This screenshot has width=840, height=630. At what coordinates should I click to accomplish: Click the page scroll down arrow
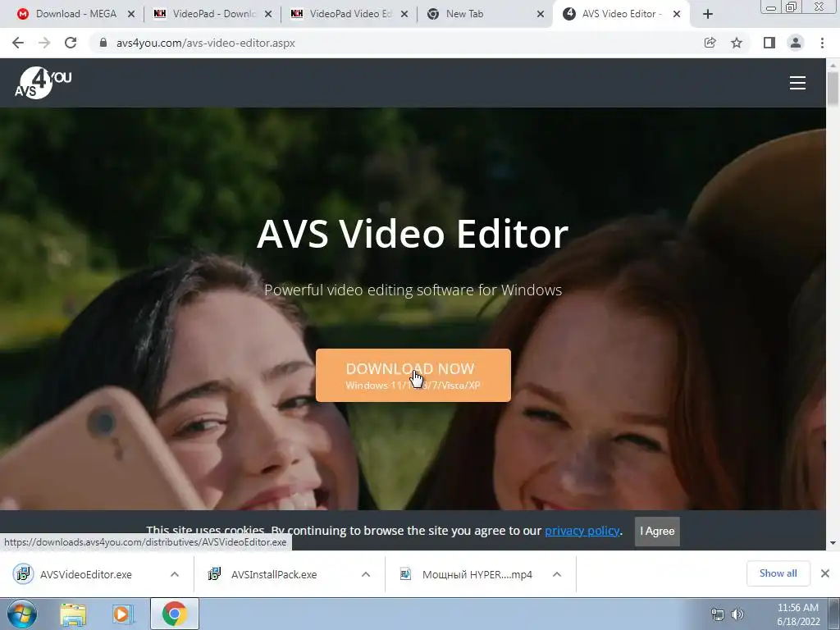click(833, 543)
